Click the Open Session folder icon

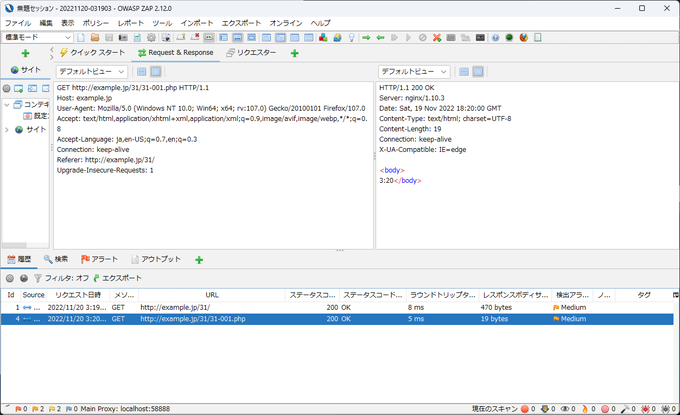click(95, 38)
